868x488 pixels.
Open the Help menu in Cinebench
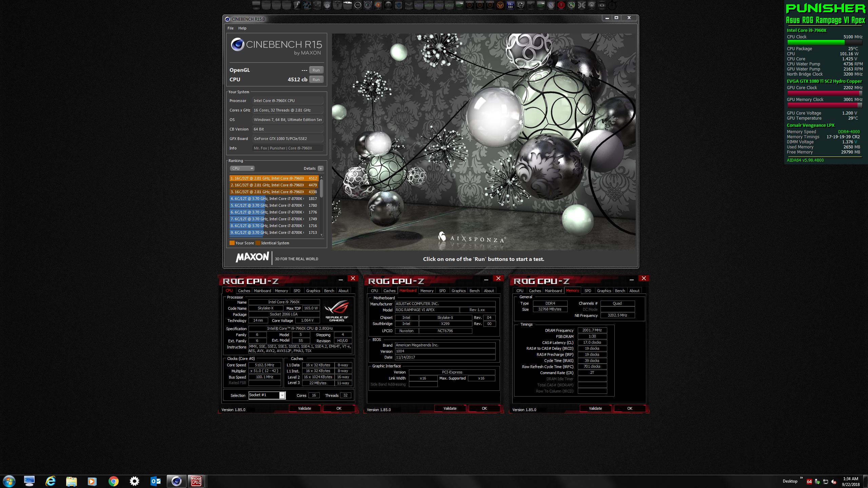[x=242, y=28]
